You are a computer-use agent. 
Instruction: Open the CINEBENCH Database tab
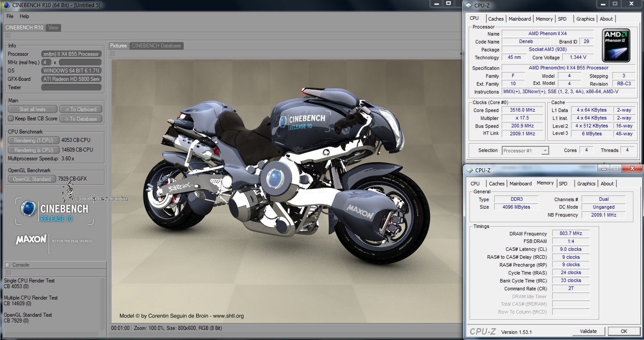pyautogui.click(x=156, y=46)
